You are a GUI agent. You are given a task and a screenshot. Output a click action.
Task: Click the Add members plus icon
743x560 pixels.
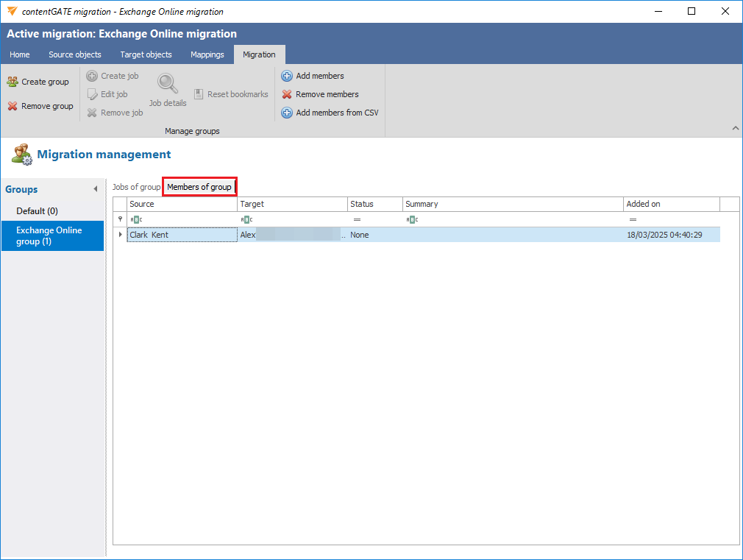287,76
